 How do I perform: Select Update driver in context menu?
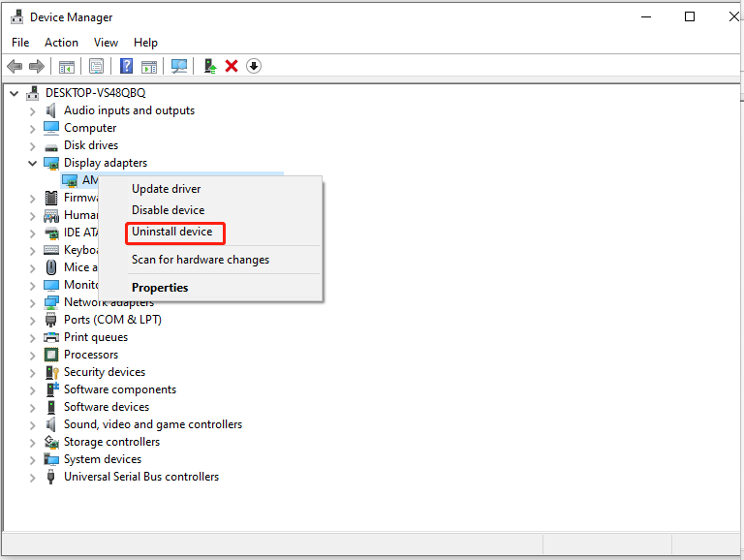click(x=167, y=189)
